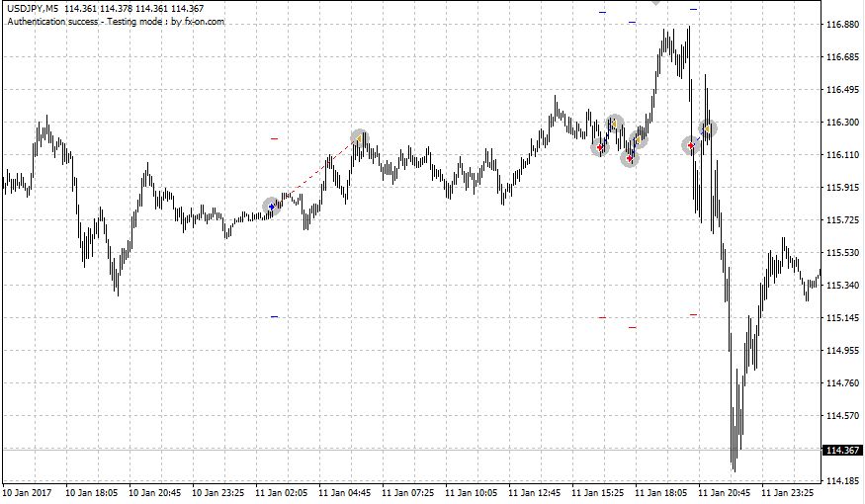Click the 115.725 price axis label
Screen dimensions: 865x504
click(x=843, y=220)
